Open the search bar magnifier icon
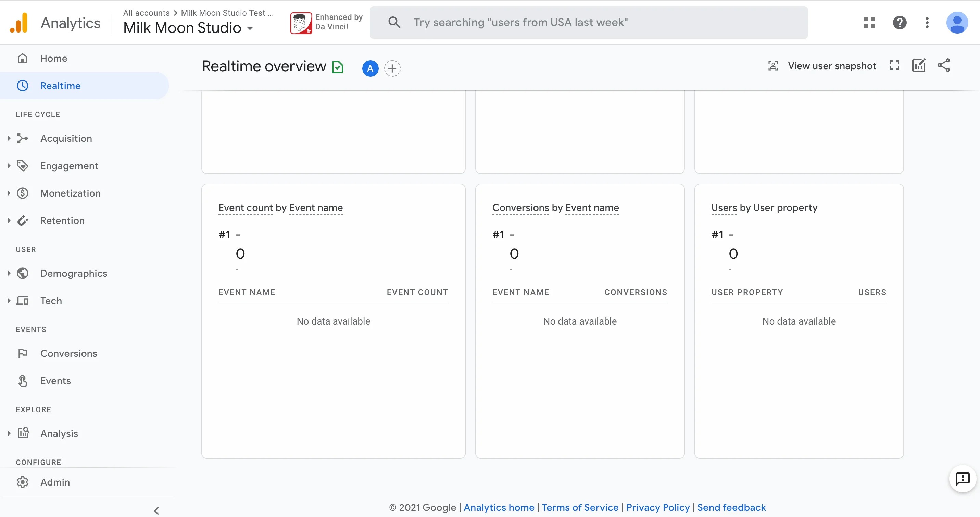Image resolution: width=980 pixels, height=517 pixels. pyautogui.click(x=394, y=22)
